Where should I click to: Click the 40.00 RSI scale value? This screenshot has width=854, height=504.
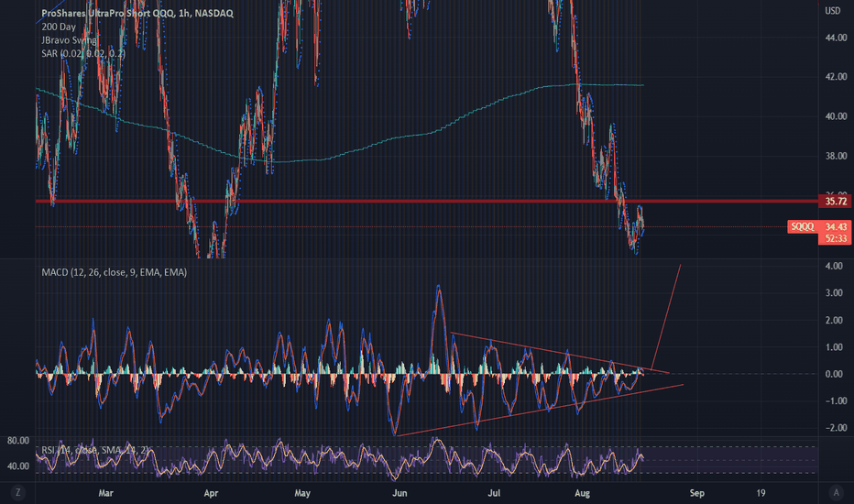pyautogui.click(x=18, y=466)
